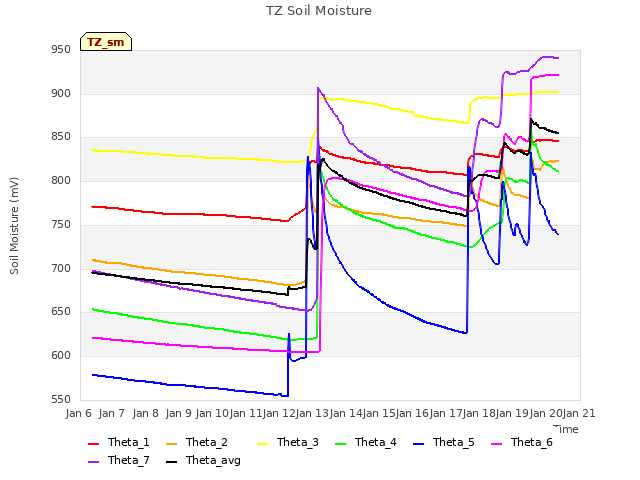Toggle the Theta_6 legend entry

(x=522, y=442)
